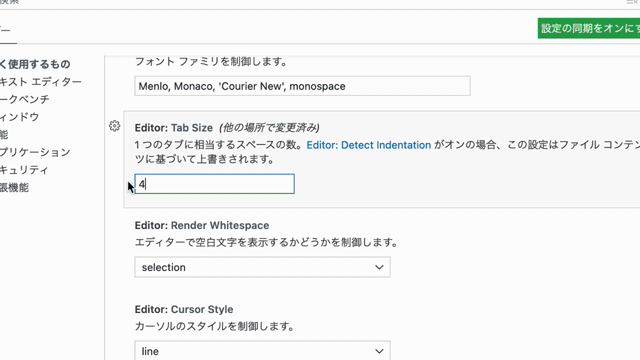640x360 pixels.
Task: Open the gear menu for Tab Size setting
Action: tap(114, 126)
